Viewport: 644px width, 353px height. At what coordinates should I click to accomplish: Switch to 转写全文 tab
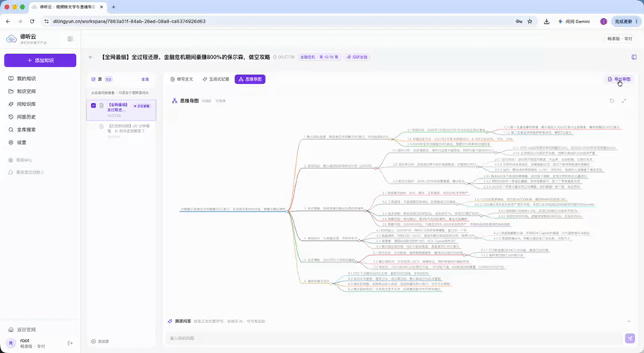point(182,79)
